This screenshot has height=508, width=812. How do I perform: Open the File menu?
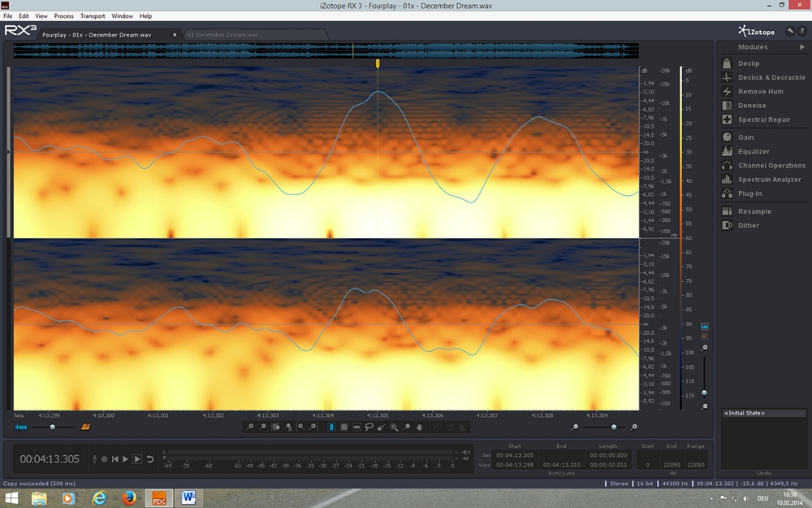point(8,16)
